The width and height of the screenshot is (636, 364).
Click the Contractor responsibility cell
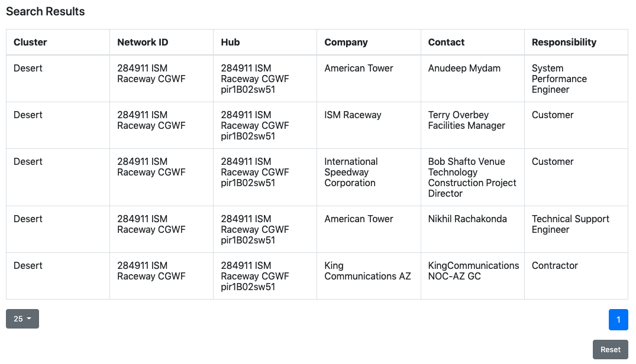tap(555, 266)
